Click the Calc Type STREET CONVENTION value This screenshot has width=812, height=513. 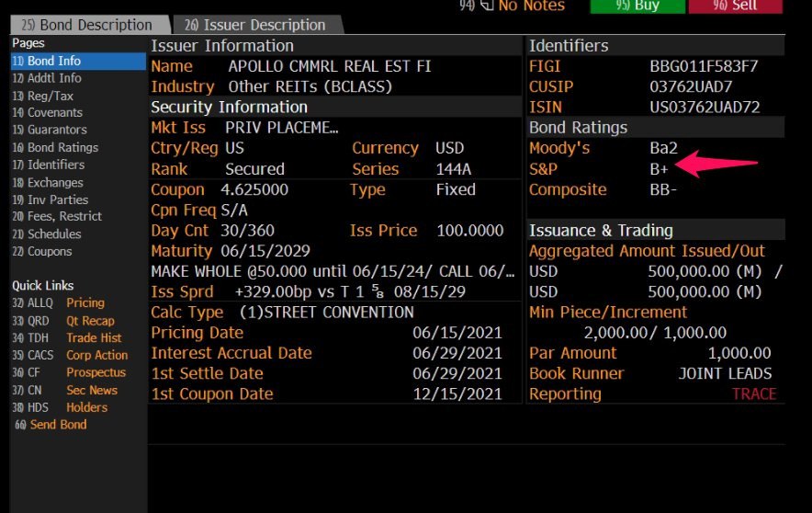click(x=326, y=313)
